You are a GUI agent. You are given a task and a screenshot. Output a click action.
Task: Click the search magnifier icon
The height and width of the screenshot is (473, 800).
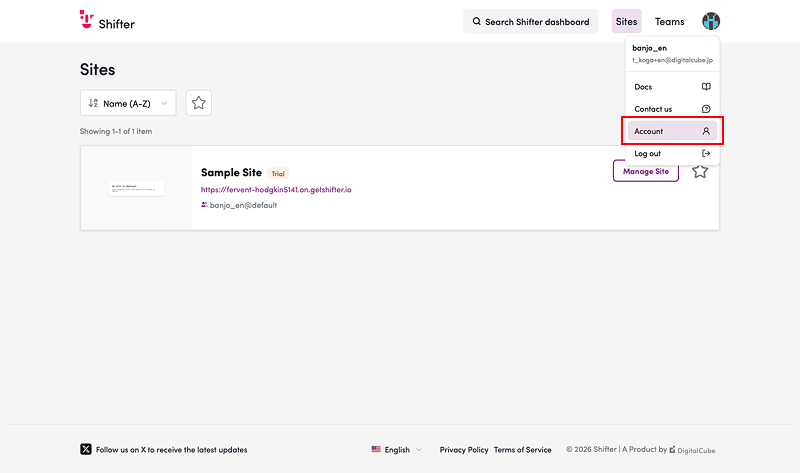[x=477, y=21]
